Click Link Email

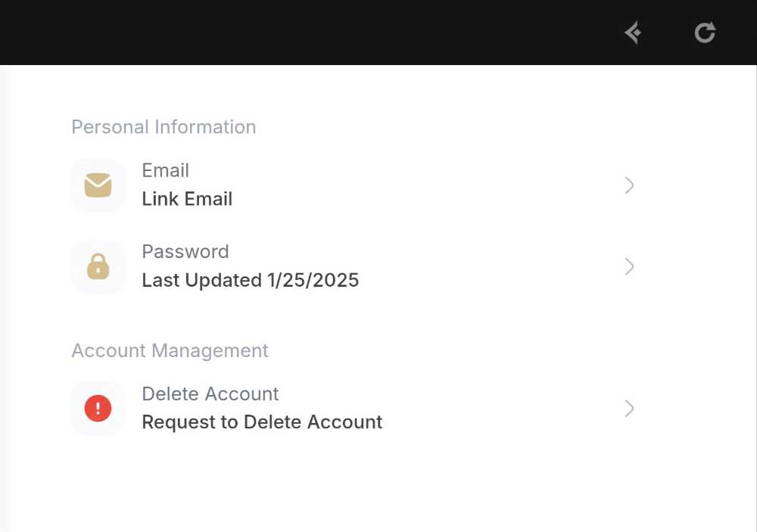[187, 199]
